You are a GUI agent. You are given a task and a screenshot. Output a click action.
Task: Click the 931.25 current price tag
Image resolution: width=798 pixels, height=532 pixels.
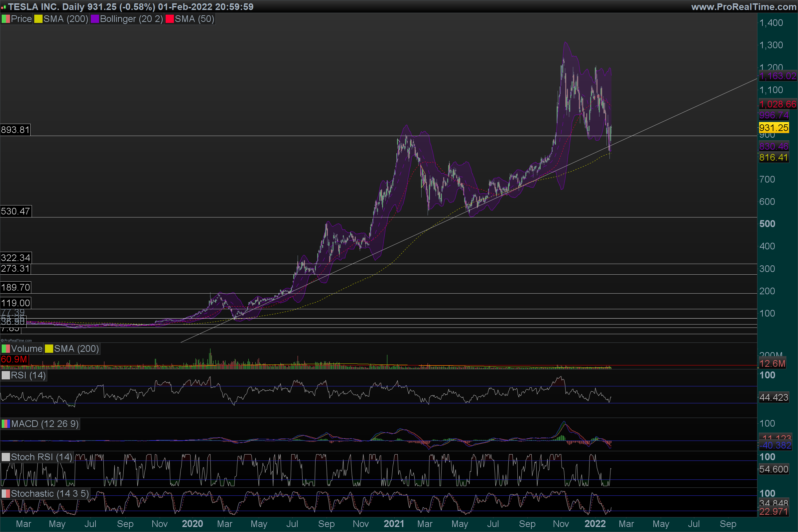pos(774,128)
